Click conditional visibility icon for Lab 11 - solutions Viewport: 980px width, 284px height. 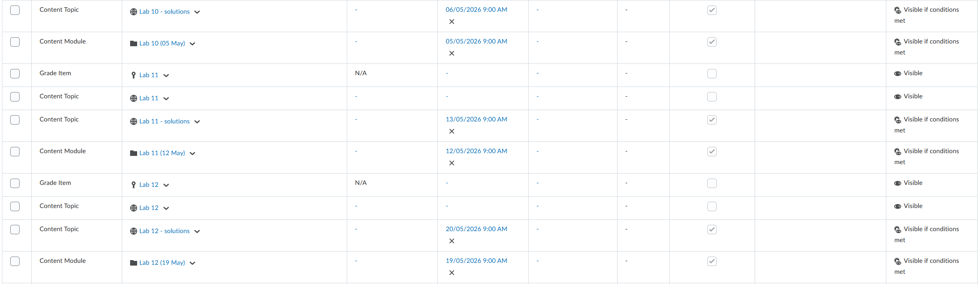[x=898, y=120]
